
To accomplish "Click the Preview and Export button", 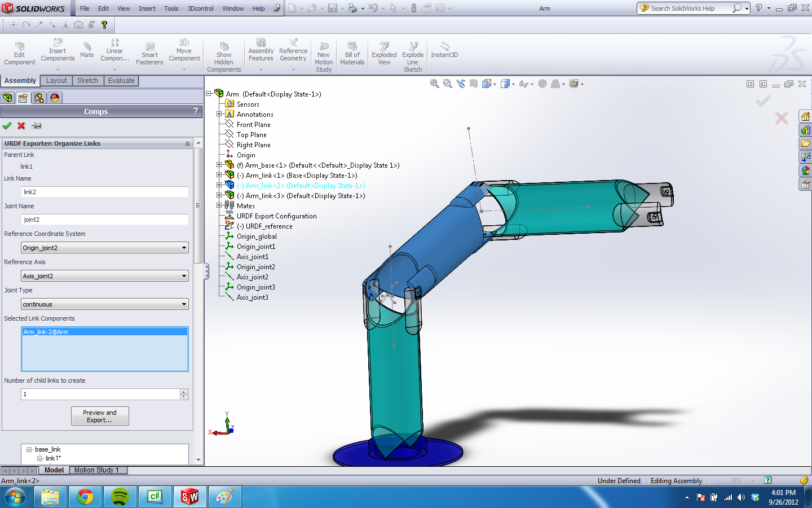I will tap(100, 416).
